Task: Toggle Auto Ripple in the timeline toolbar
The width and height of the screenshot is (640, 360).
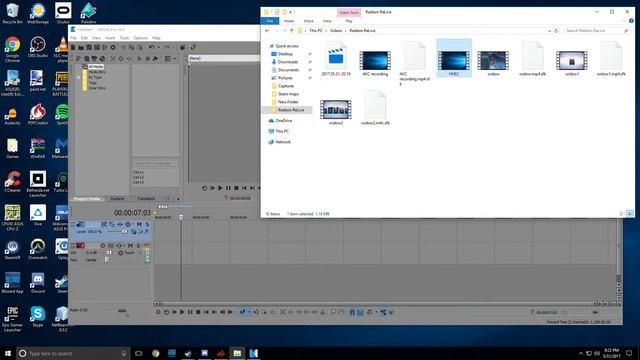Action: coord(369,312)
